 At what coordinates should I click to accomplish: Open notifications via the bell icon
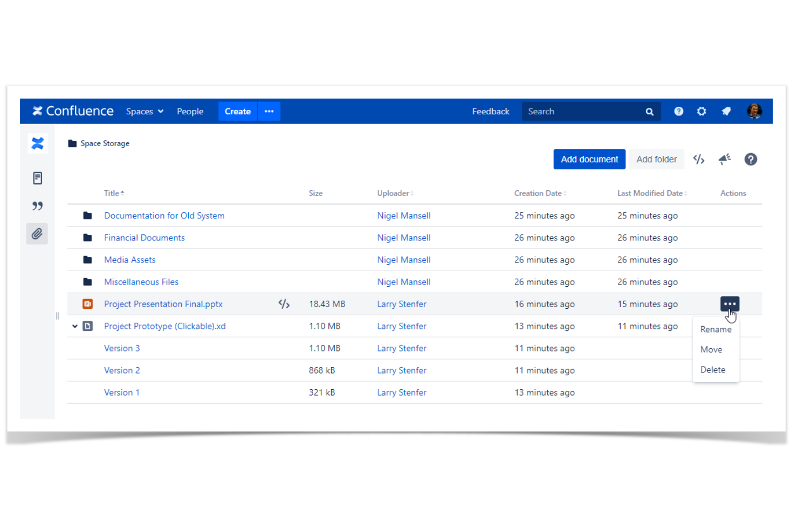(x=726, y=111)
